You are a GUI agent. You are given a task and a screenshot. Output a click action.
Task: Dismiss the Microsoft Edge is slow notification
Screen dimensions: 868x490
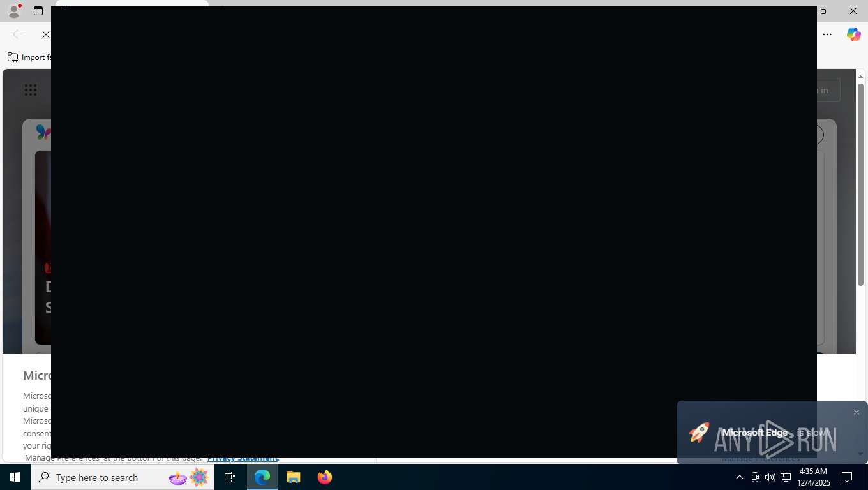coord(857,412)
